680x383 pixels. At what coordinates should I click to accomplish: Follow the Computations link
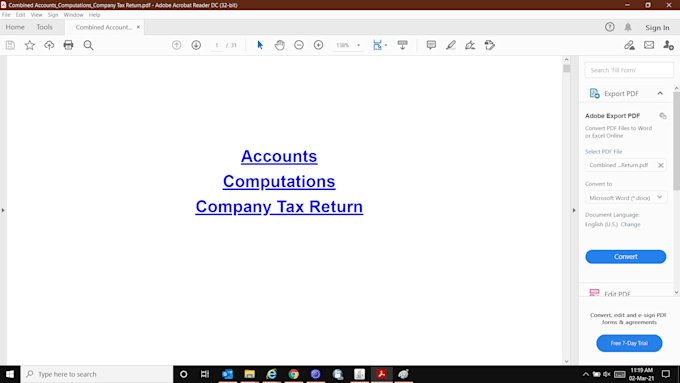pyautogui.click(x=279, y=181)
